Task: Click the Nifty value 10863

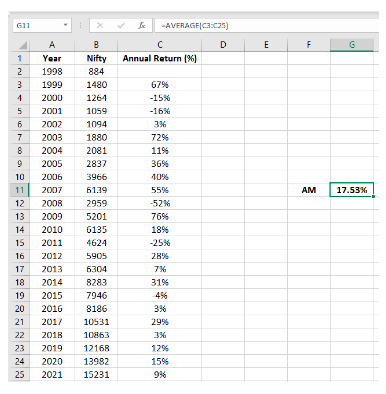Action: tap(96, 335)
